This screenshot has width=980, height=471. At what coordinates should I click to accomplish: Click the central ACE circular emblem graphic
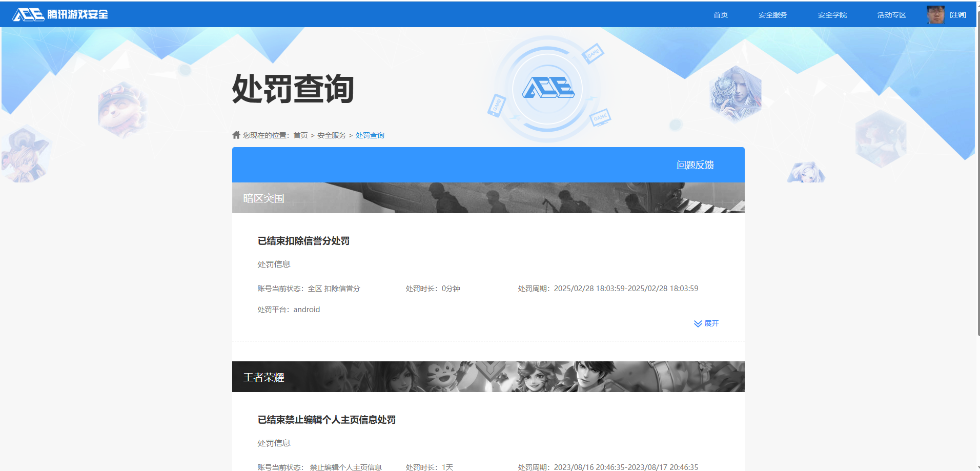[548, 88]
